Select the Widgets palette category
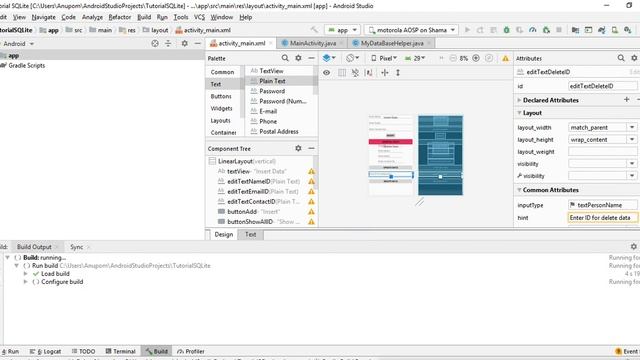 (x=221, y=109)
